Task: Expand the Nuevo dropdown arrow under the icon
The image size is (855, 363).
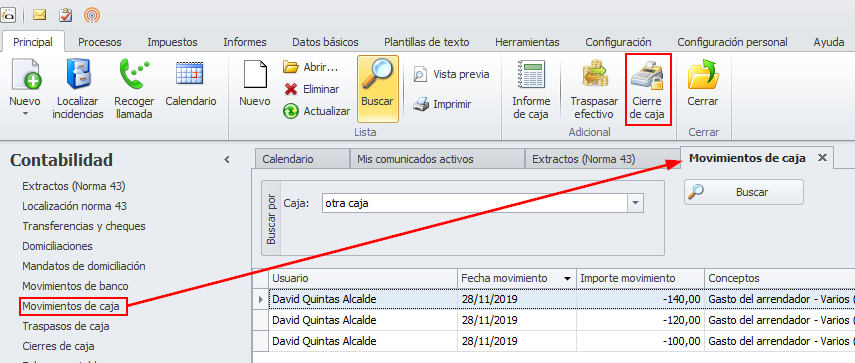Action: (x=25, y=114)
